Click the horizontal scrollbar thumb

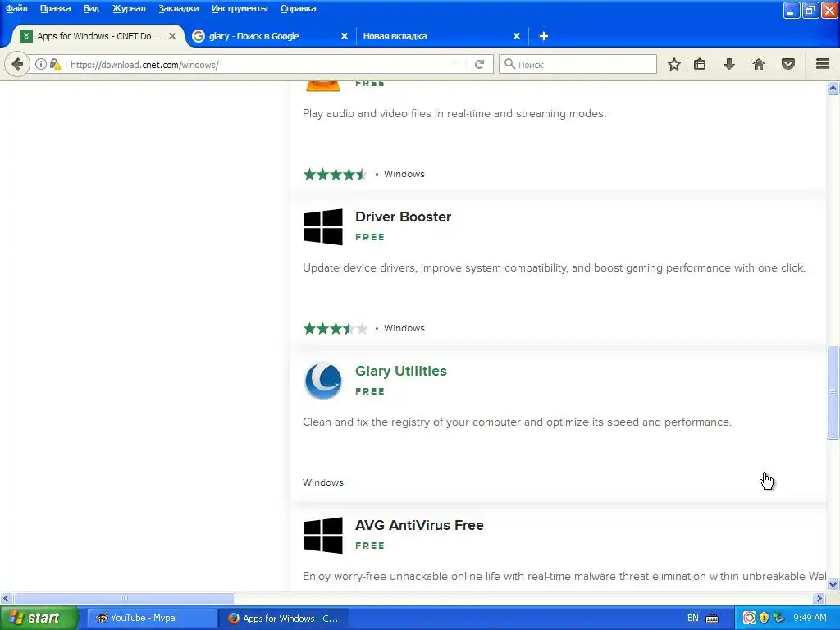pyautogui.click(x=125, y=598)
